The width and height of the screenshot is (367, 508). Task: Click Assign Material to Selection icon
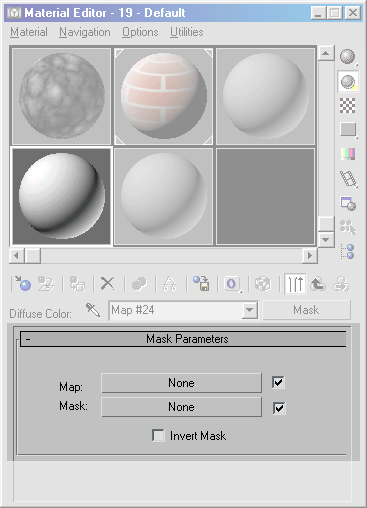(x=77, y=284)
